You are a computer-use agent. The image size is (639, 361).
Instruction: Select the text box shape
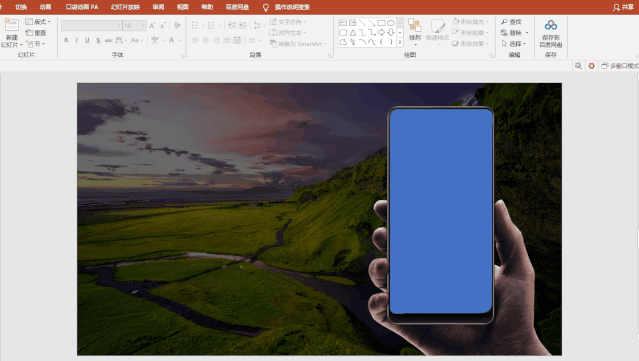(343, 23)
